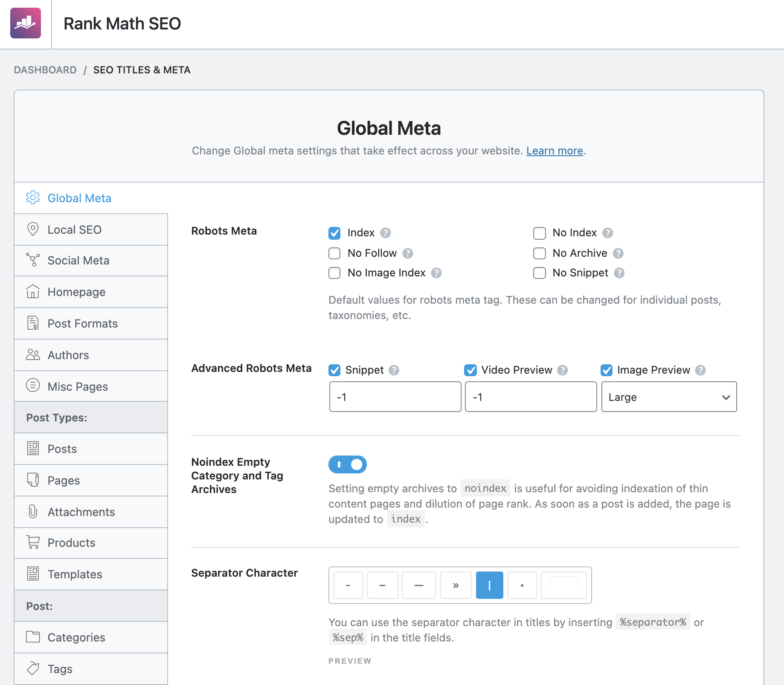Click the Misc Pages list icon
The width and height of the screenshot is (784, 685).
(33, 386)
